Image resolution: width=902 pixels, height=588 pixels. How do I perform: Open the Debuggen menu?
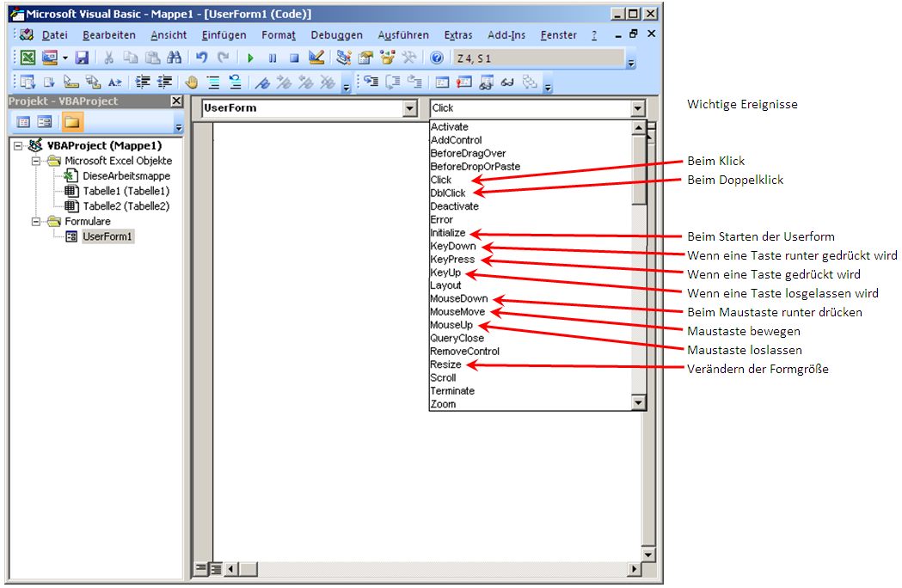[336, 35]
